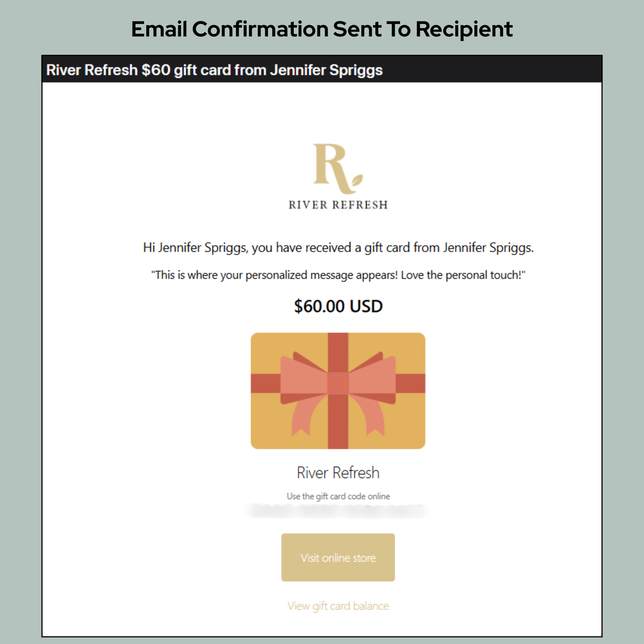This screenshot has width=644, height=644.
Task: Click the greeting line to Jennifer Spriggs
Action: click(x=338, y=247)
